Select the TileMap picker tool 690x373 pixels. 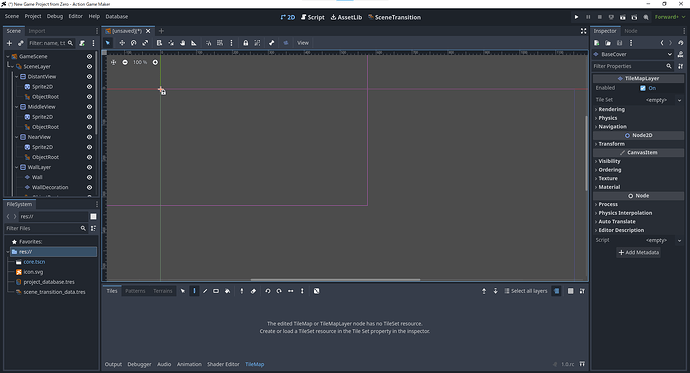point(242,291)
